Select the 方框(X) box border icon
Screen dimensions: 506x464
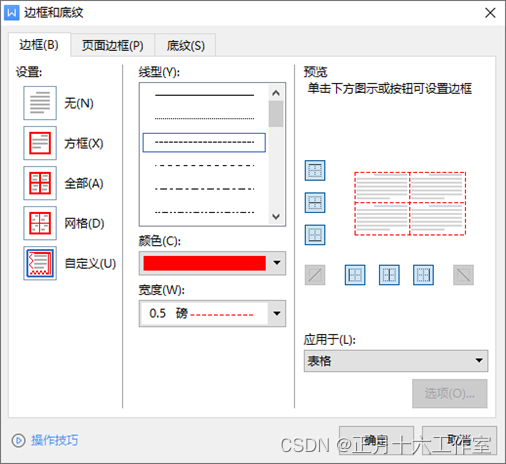point(40,143)
